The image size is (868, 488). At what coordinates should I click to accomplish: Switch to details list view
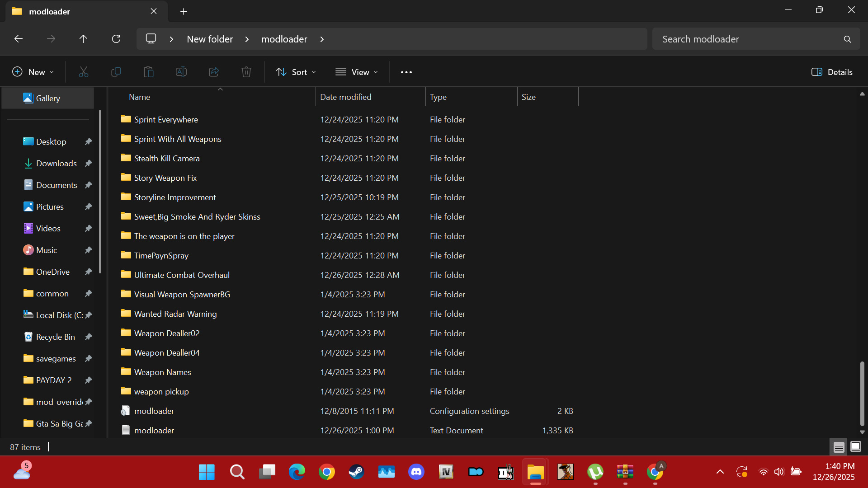click(839, 447)
